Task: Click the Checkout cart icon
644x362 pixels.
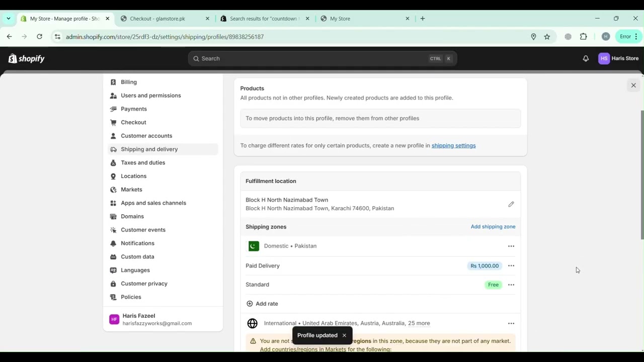Action: pos(113,122)
